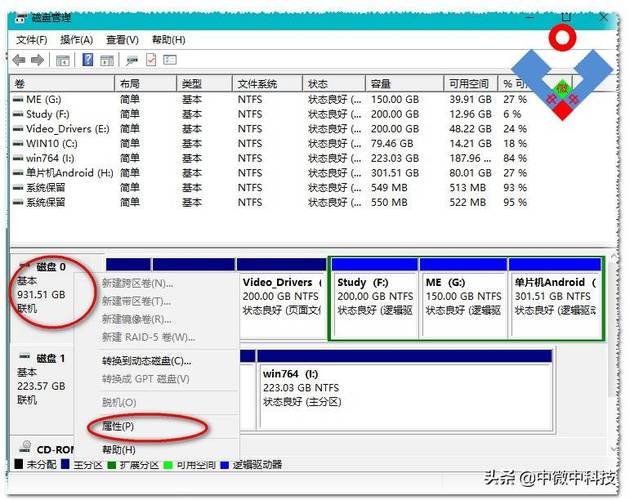The width and height of the screenshot is (630, 500).
Task: Click the 磁盘 1 disk icon
Action: (25, 357)
